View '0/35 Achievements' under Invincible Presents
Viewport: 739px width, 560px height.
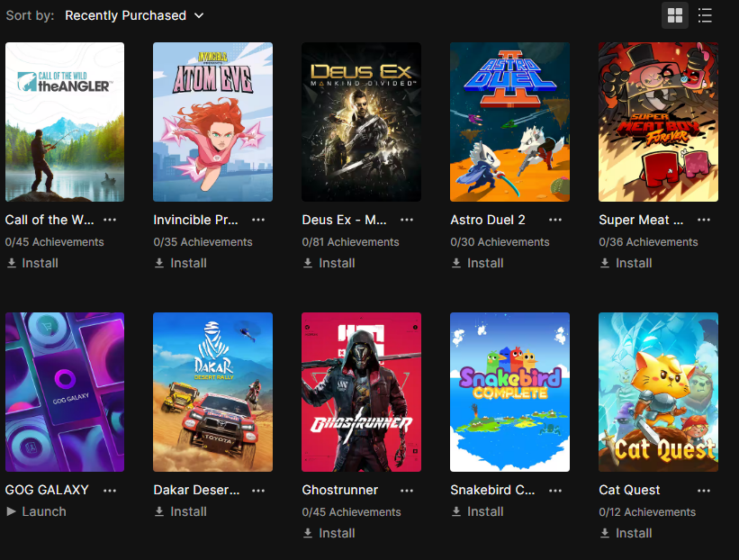(x=203, y=242)
